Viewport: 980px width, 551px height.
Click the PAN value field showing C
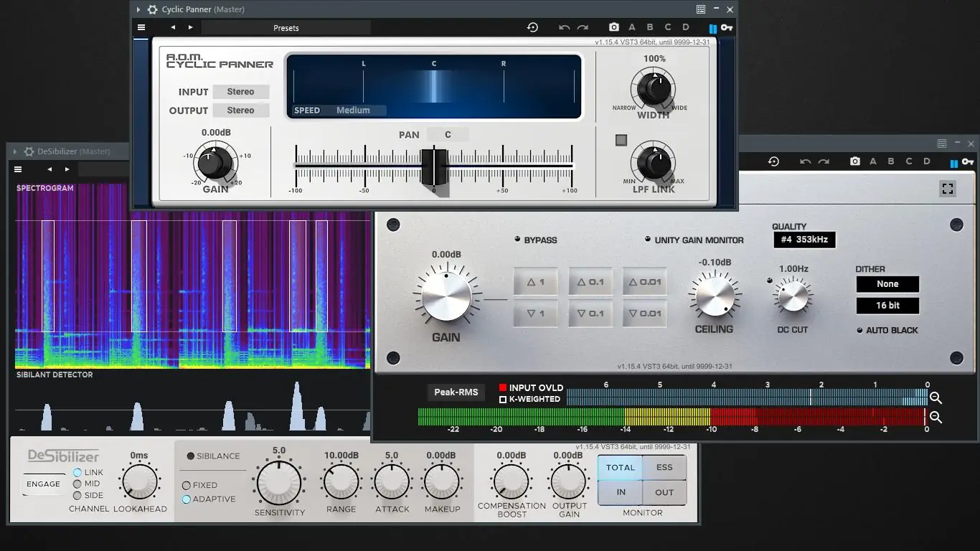tap(448, 134)
